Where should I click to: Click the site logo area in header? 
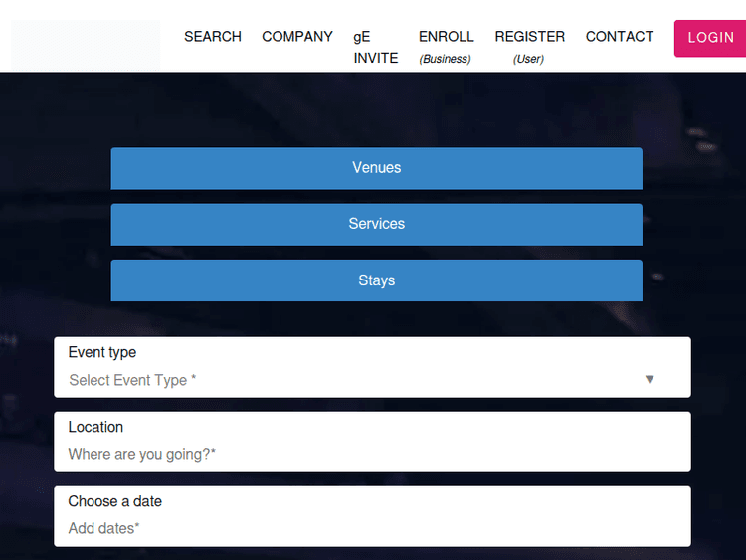(86, 45)
